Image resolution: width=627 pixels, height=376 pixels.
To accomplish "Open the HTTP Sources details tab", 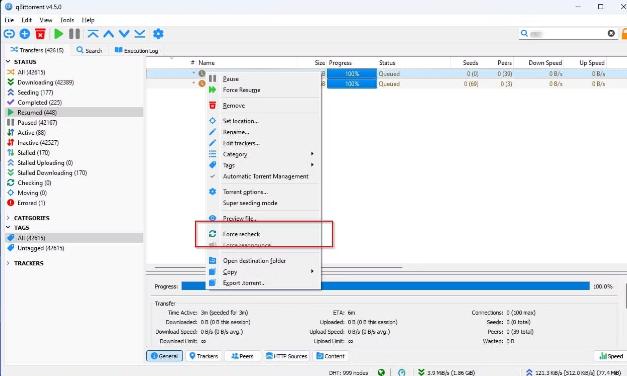I will (286, 356).
